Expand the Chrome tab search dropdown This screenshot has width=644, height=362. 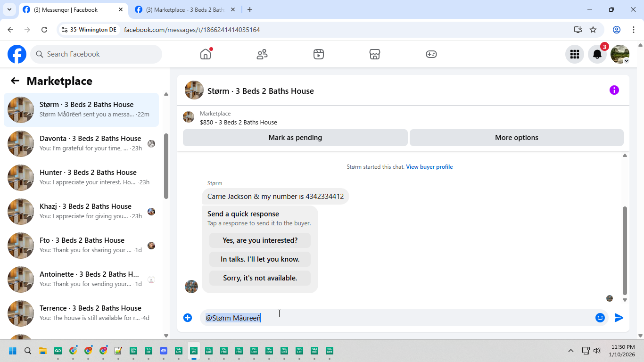tap(9, 9)
